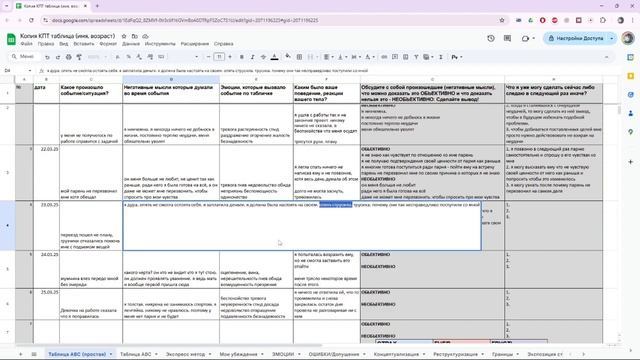Click the Functions sigma icon
Image resolution: width=640 pixels, height=360 pixels.
click(x=441, y=57)
